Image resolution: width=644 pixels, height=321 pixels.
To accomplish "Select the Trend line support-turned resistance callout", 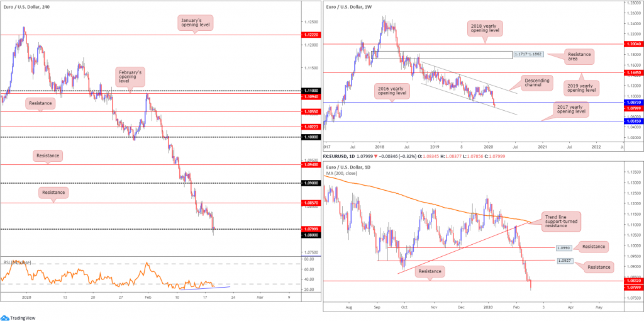I will (x=560, y=222).
